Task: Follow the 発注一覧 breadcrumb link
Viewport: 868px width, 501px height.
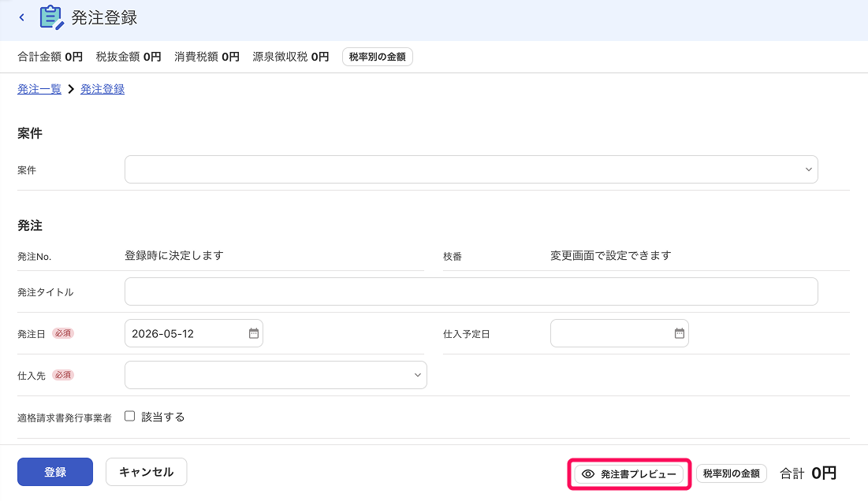Action: click(39, 89)
